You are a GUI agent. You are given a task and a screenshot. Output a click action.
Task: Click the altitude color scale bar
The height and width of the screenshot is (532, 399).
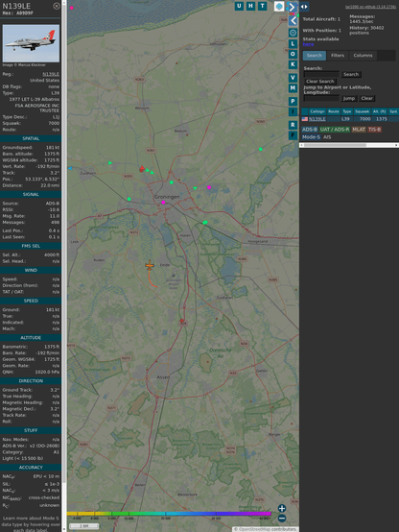169,514
